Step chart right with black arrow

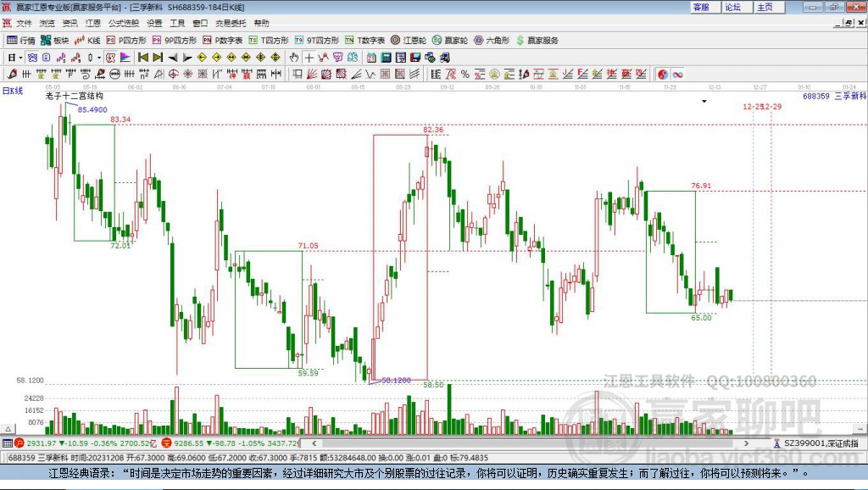tap(187, 57)
